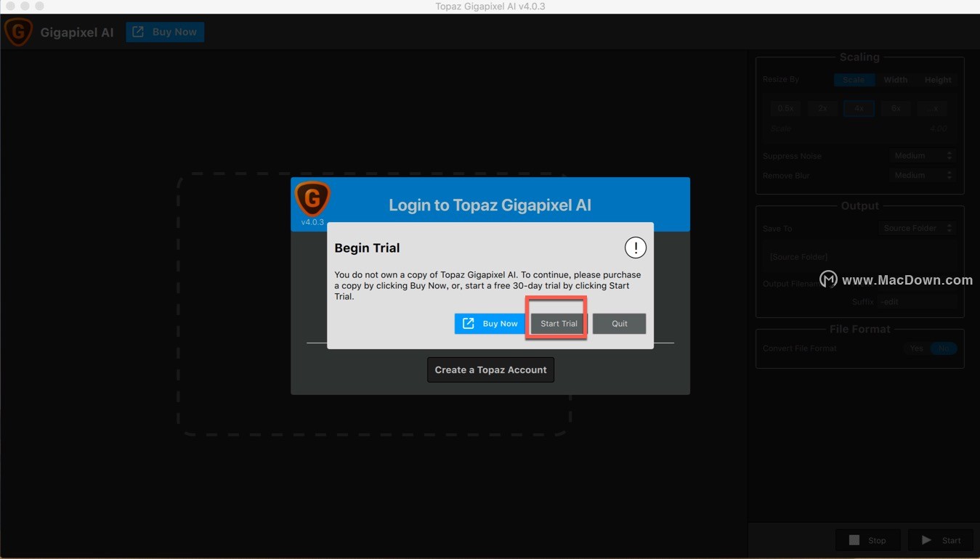The height and width of the screenshot is (559, 980).
Task: Choose the 2x scale preset
Action: point(822,108)
